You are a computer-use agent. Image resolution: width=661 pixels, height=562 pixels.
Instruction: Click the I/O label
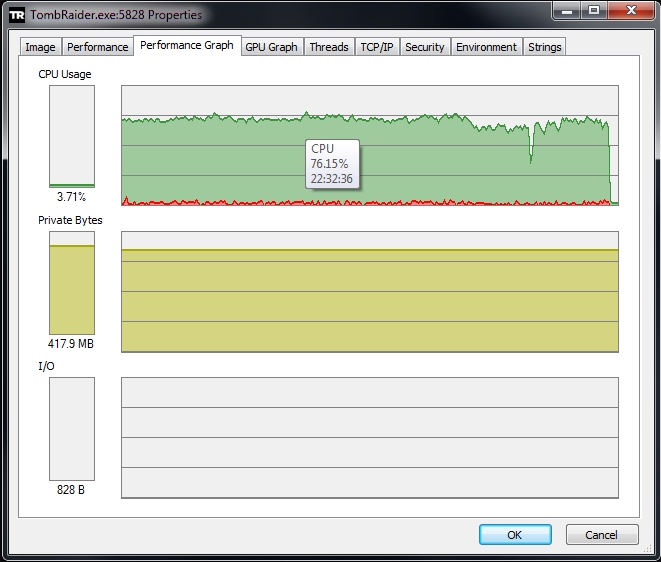(x=46, y=366)
